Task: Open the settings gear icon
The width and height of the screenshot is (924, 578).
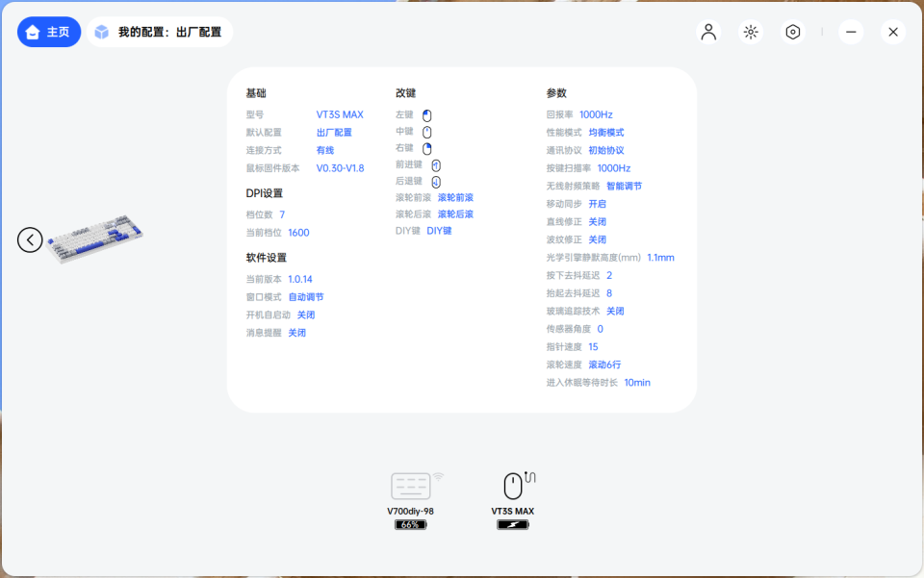Action: (792, 32)
